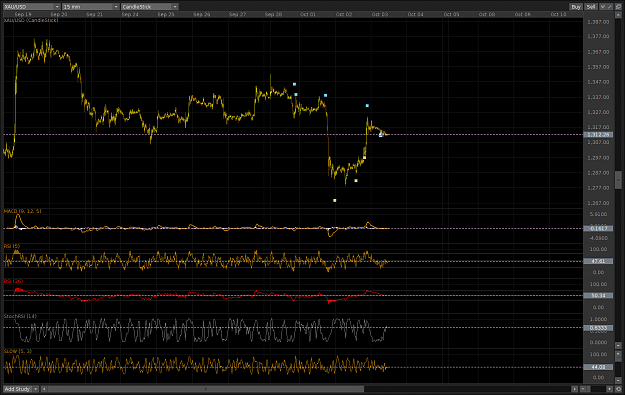Click the 1,267.00 price axis label
Viewport: 625px width, 395px height.
(x=598, y=203)
